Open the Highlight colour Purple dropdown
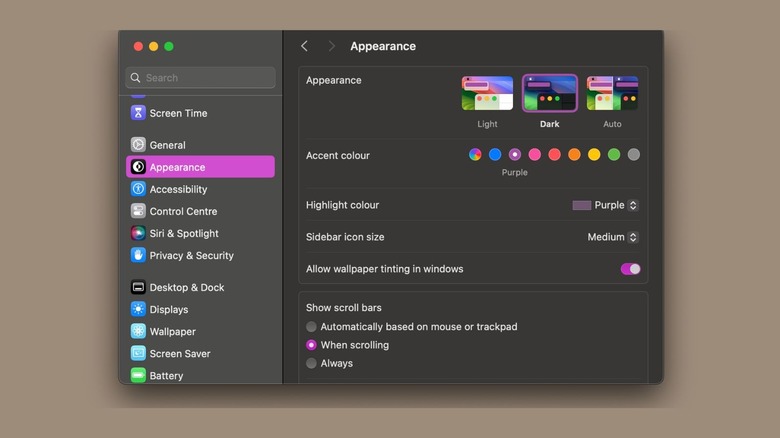The image size is (780, 438). tap(605, 205)
